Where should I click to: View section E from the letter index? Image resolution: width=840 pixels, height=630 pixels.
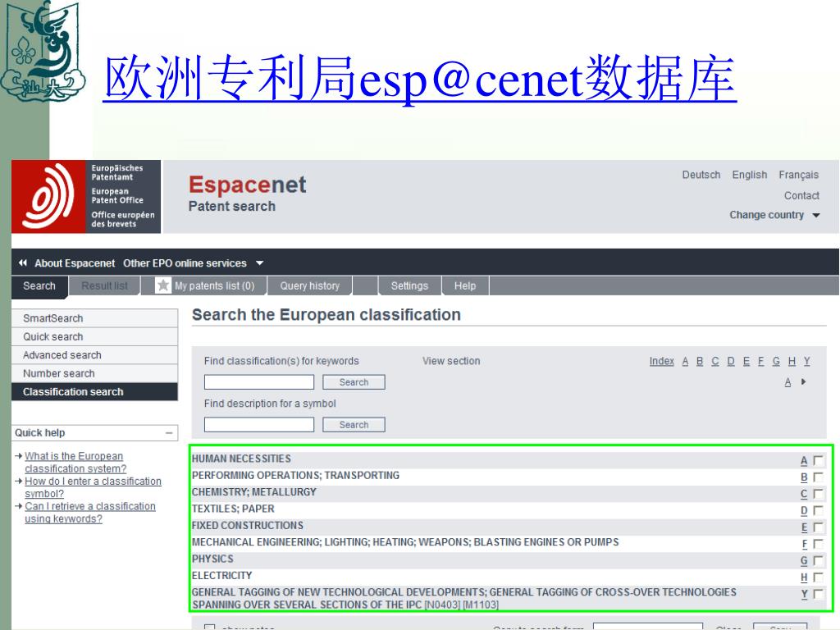pyautogui.click(x=746, y=361)
